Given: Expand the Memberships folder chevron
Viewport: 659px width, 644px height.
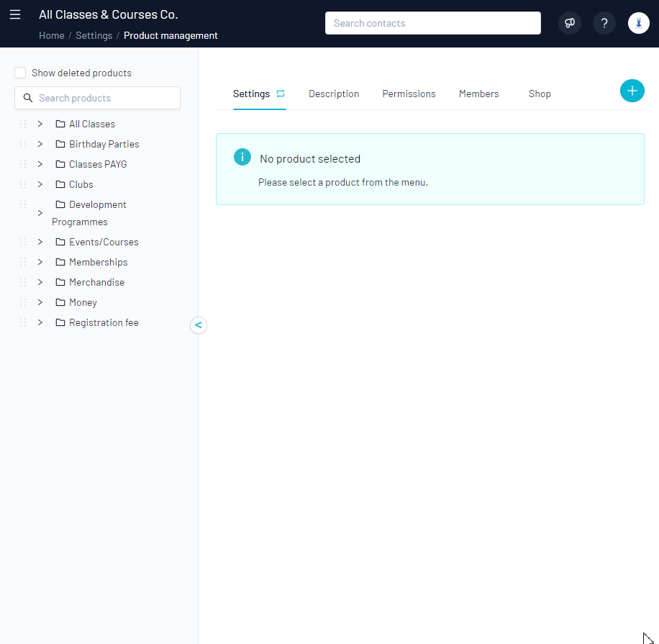Looking at the screenshot, I should pyautogui.click(x=40, y=262).
